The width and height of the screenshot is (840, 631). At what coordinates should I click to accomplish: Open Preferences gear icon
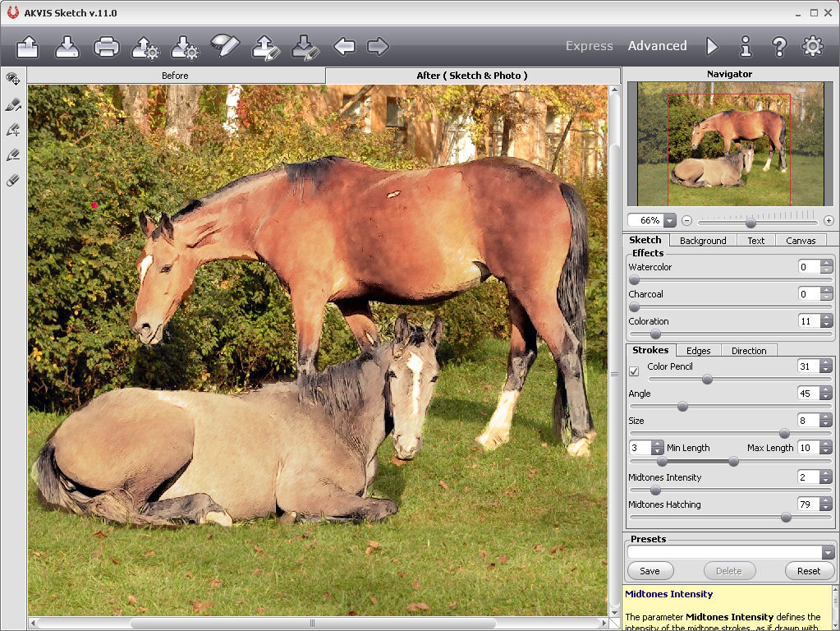coord(813,47)
